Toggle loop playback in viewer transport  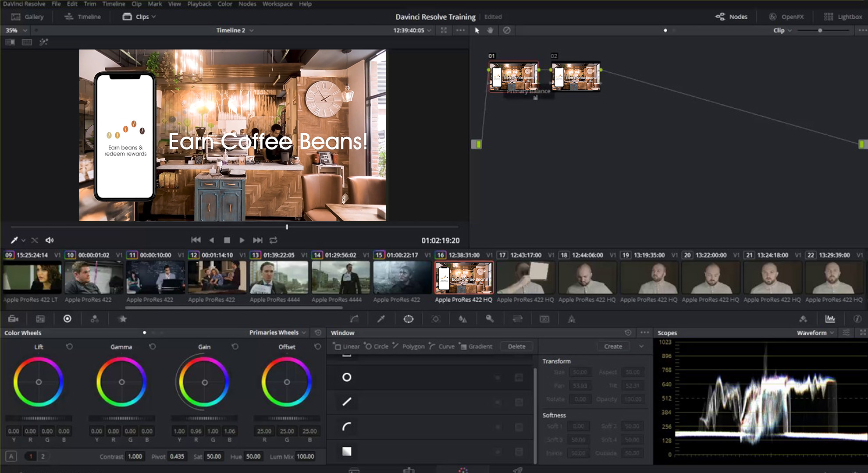(x=273, y=240)
